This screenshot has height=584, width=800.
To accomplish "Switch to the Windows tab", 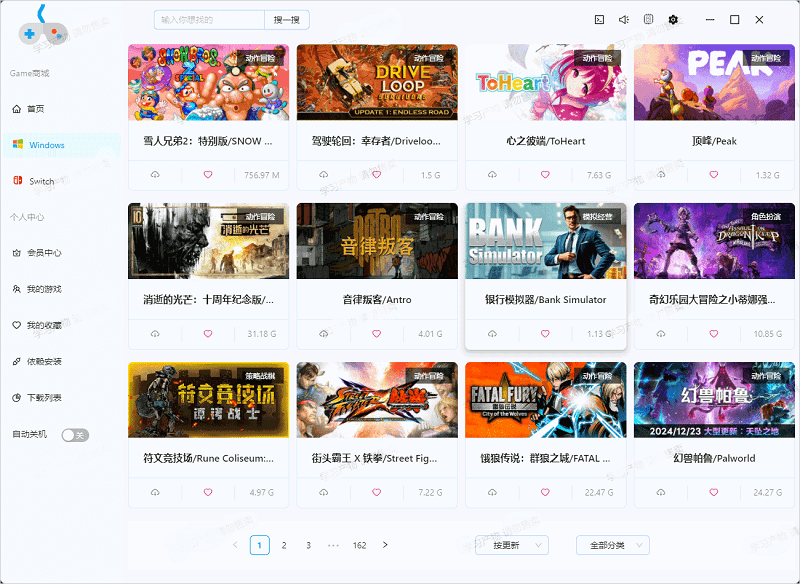I will [48, 144].
